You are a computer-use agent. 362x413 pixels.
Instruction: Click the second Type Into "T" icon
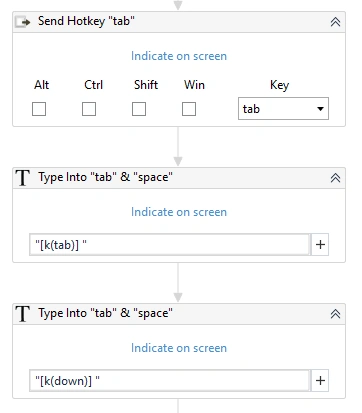click(23, 314)
